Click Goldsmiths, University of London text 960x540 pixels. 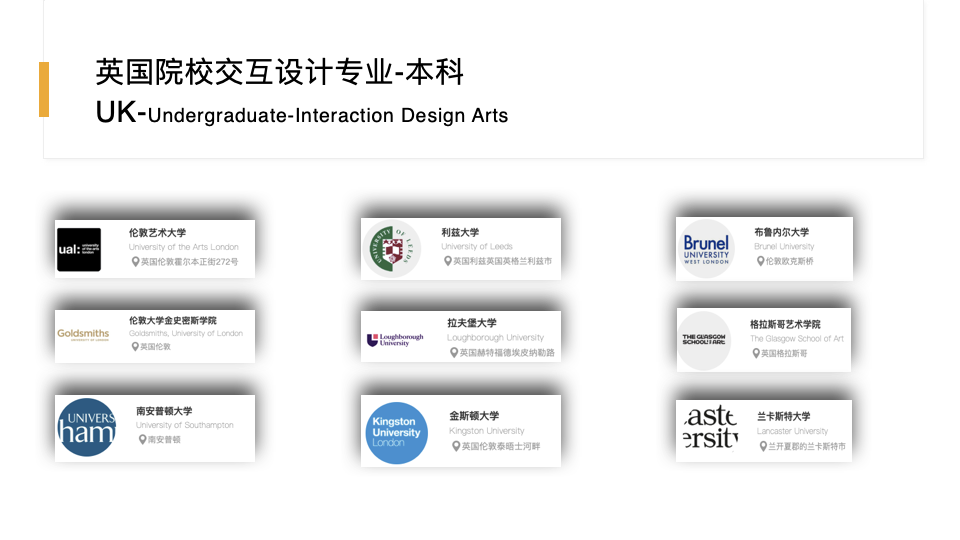point(186,333)
